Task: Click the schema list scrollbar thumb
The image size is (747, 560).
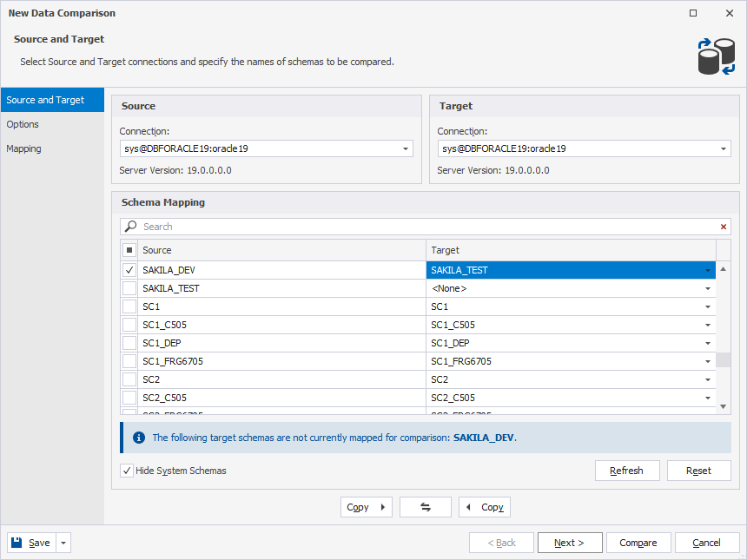Action: (x=724, y=360)
